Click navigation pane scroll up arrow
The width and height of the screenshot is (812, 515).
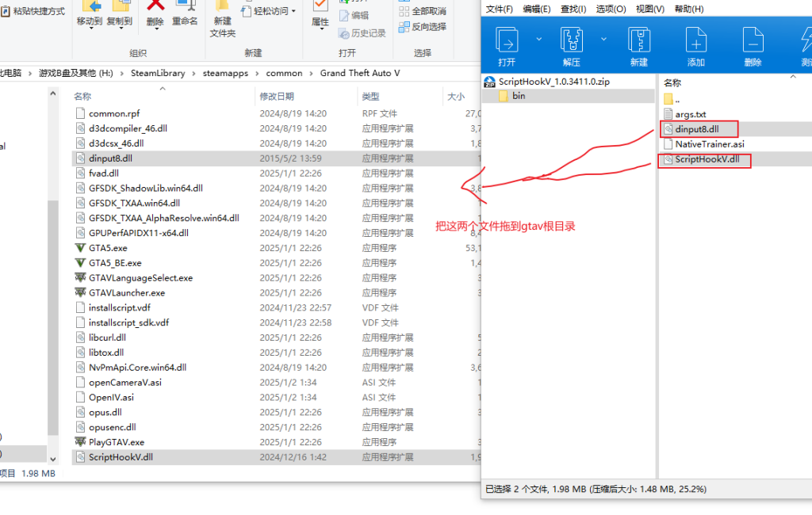53,93
